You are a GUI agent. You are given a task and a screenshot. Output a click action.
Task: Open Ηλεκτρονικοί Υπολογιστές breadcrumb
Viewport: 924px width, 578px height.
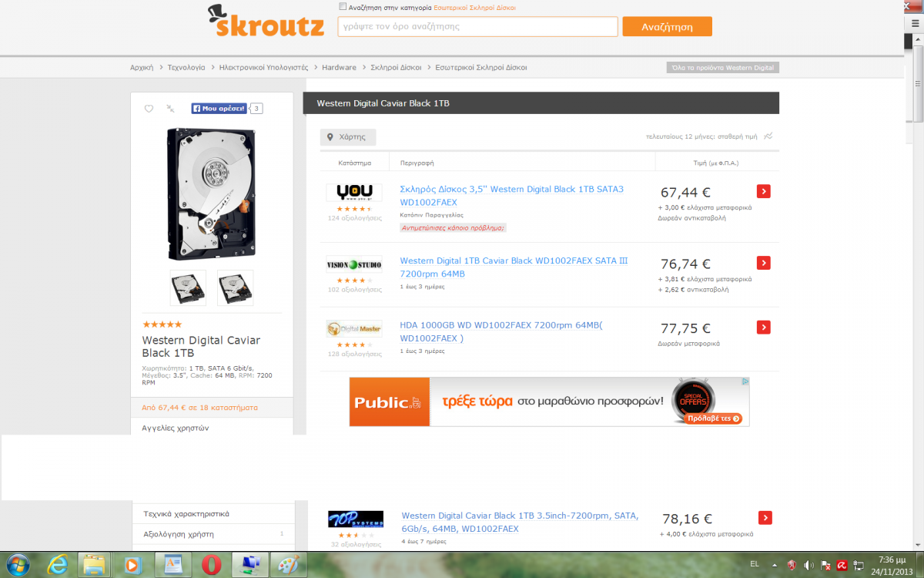click(x=263, y=68)
